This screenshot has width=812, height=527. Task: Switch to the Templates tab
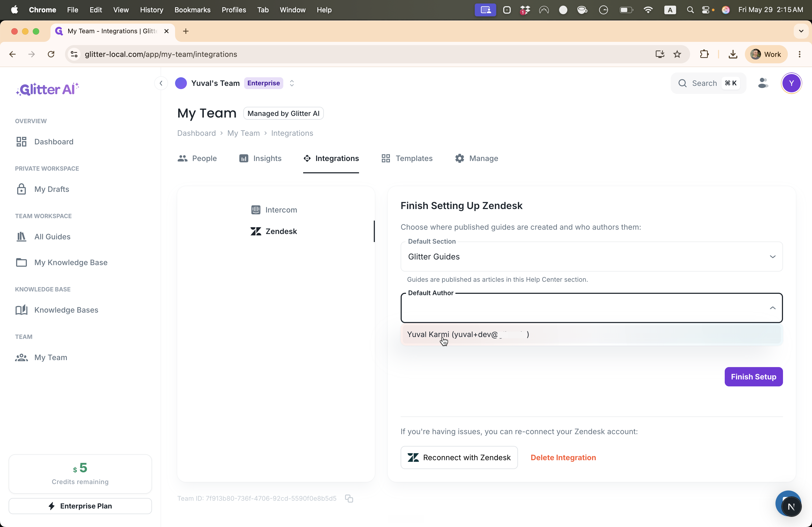(407, 159)
